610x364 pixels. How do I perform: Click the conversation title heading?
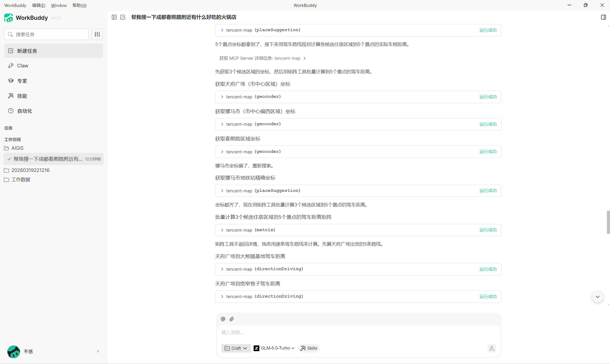(x=184, y=17)
